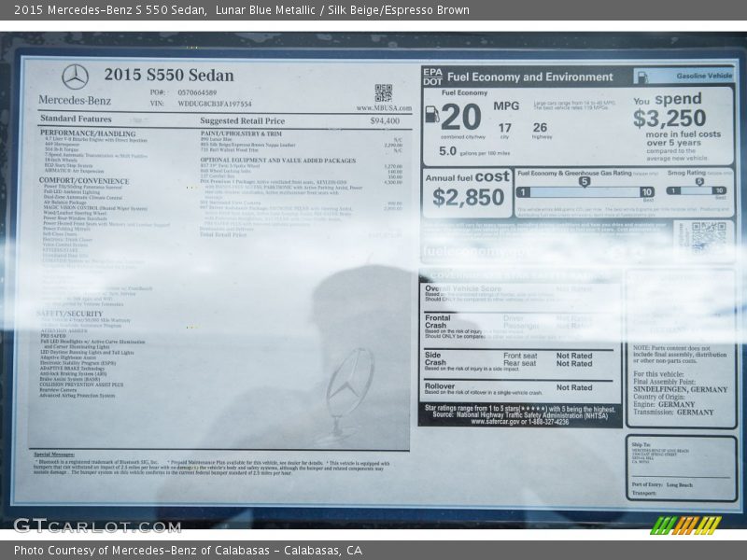Click the 'Gasoline Vehicle' label
This screenshot has height=560, width=747.
(704, 76)
